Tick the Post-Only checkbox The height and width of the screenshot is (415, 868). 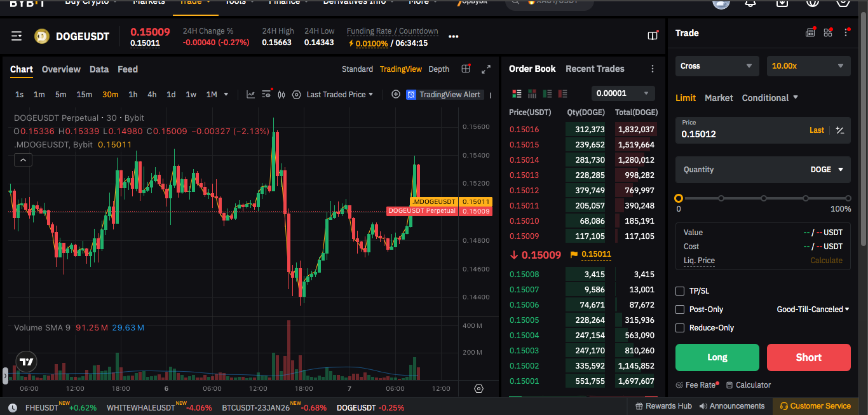click(680, 310)
